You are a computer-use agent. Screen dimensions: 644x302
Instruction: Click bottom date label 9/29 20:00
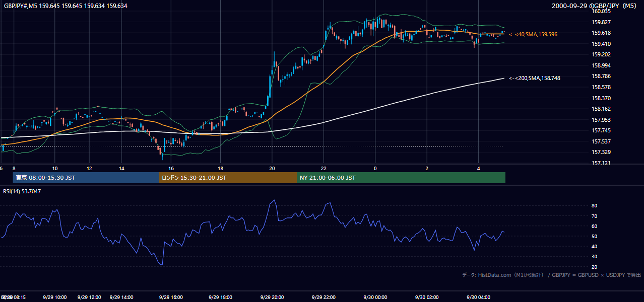(272, 297)
